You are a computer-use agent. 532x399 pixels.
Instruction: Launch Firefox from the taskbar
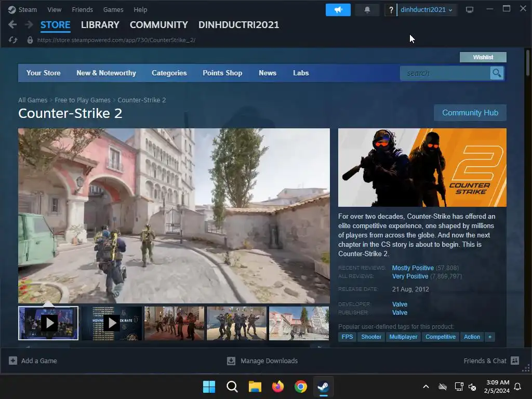278,387
